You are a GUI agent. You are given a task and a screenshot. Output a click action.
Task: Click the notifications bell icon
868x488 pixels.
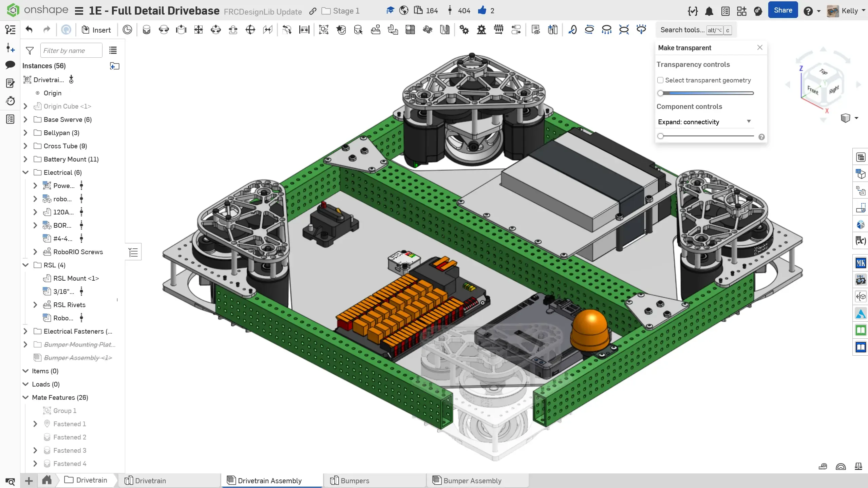pos(709,11)
